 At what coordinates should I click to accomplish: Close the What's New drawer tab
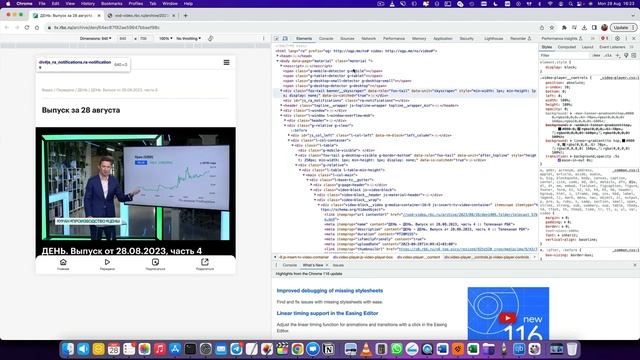[x=327, y=265]
